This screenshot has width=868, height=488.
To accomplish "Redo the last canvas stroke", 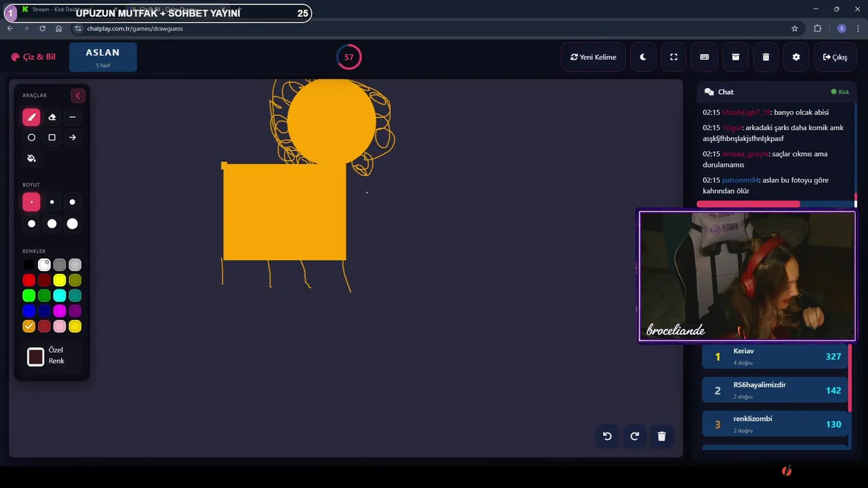I will point(635,436).
